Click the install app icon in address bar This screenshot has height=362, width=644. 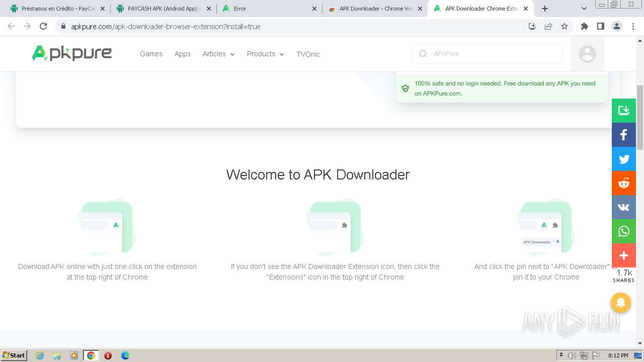click(x=532, y=26)
